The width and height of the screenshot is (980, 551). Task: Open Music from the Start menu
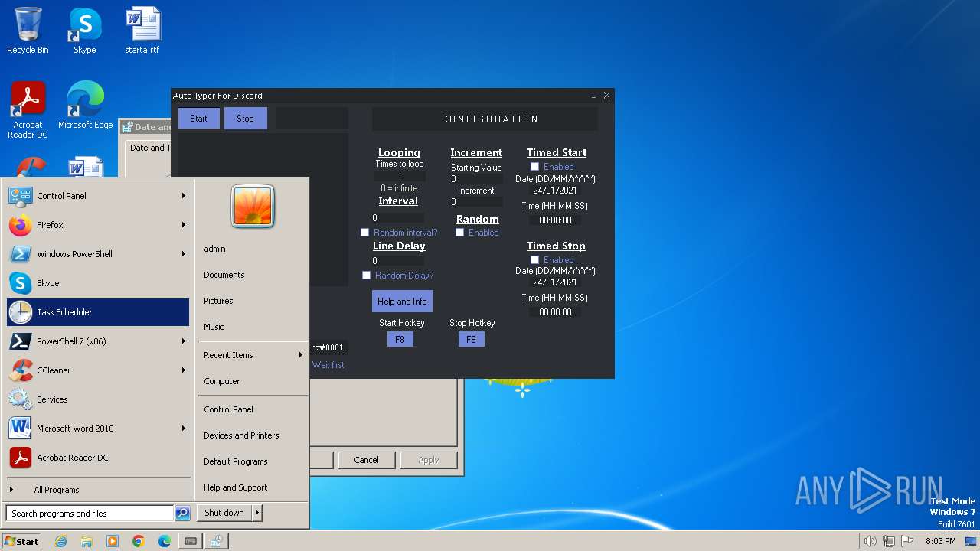(214, 327)
